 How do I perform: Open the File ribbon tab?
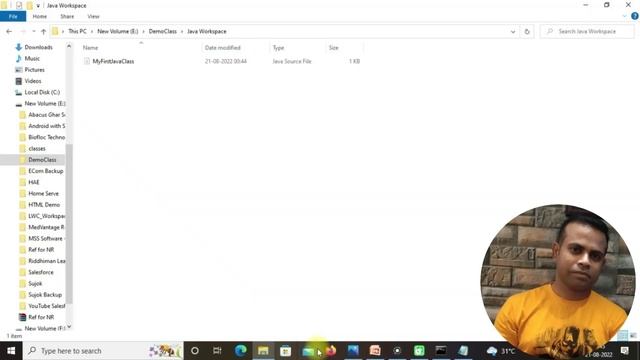13,16
